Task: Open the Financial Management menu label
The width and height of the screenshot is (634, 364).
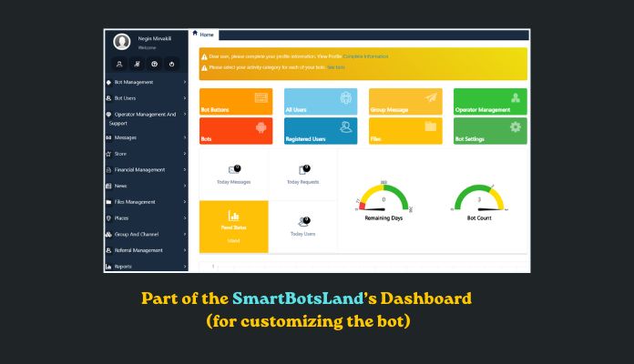Action: pos(139,169)
